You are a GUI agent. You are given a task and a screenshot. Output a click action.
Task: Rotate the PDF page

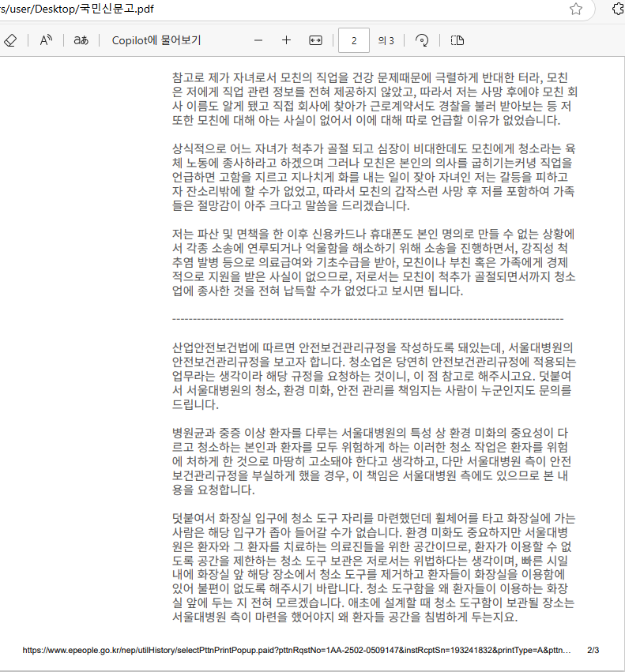(422, 40)
